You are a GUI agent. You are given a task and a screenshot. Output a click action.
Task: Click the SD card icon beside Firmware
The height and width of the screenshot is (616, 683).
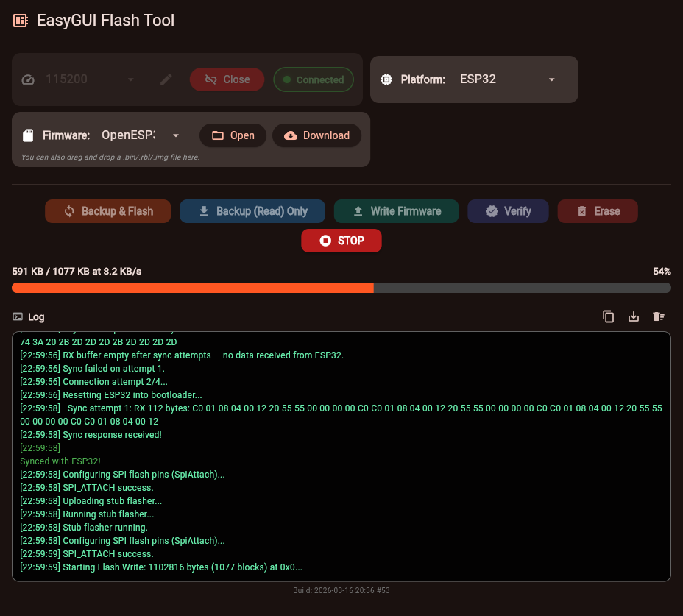[x=28, y=135]
